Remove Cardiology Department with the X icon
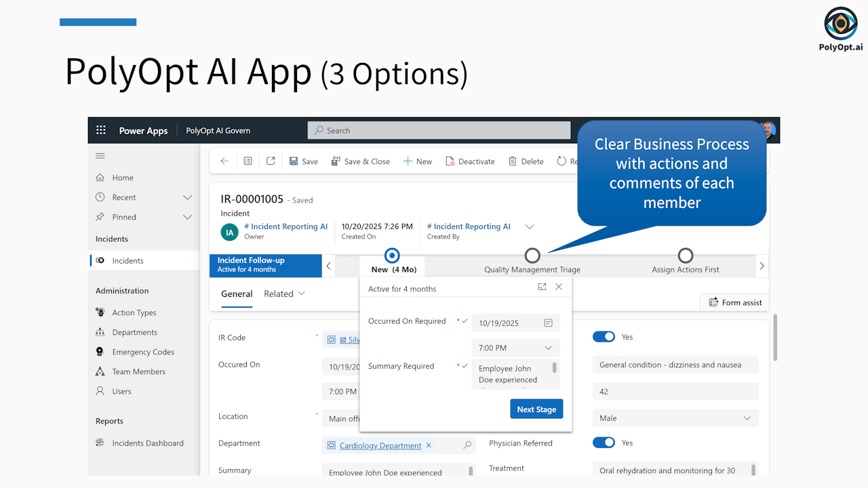Viewport: 868px width, 488px height. coord(429,445)
